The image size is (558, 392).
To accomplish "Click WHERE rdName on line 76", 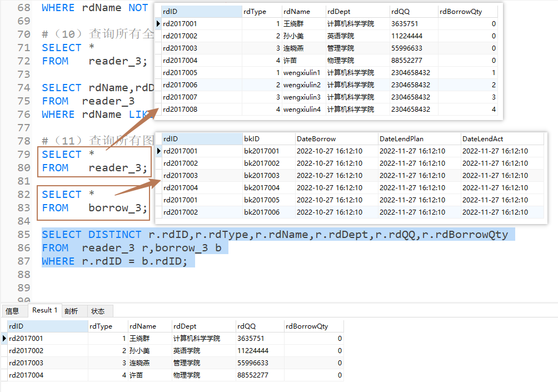I will tap(81, 115).
